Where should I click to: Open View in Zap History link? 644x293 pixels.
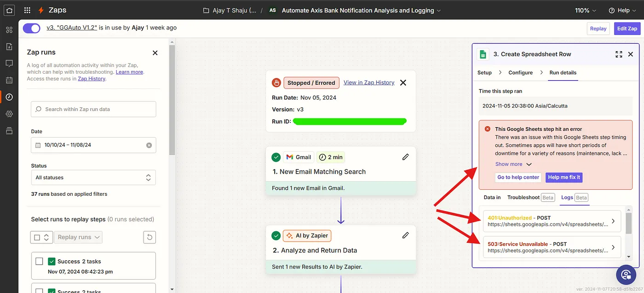point(369,82)
